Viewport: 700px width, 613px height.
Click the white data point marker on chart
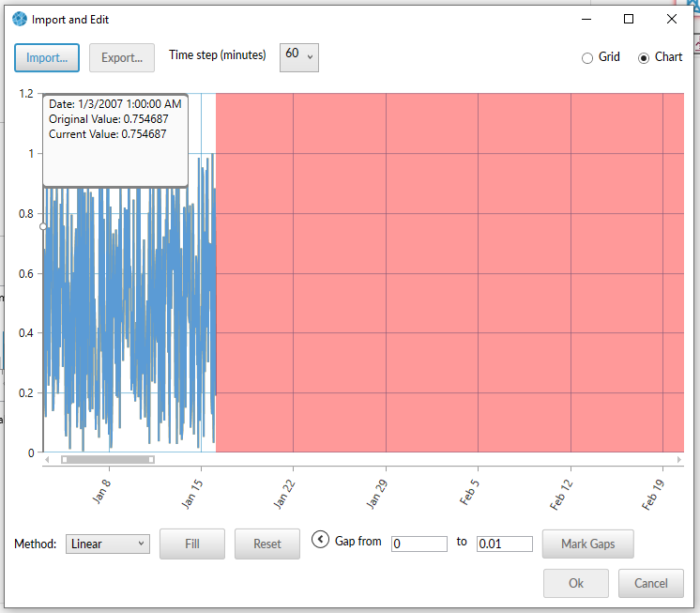[43, 226]
